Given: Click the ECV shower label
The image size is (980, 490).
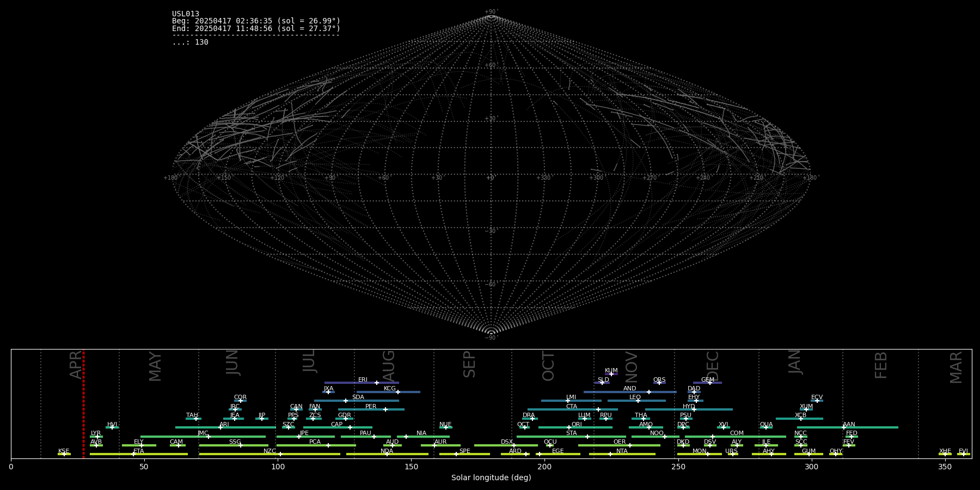Looking at the screenshot, I should 817,397.
